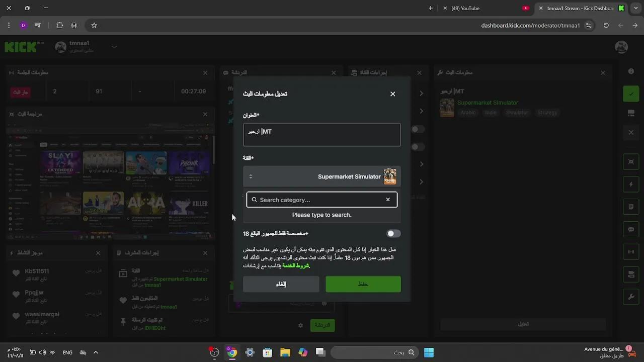
Task: Click the chat bubble sidebar icon
Action: click(x=631, y=229)
